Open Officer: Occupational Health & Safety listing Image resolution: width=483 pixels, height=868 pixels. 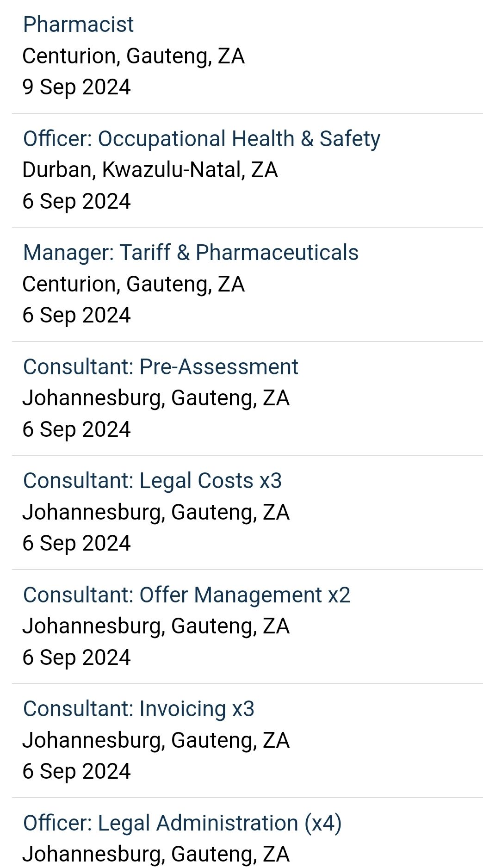click(x=202, y=139)
